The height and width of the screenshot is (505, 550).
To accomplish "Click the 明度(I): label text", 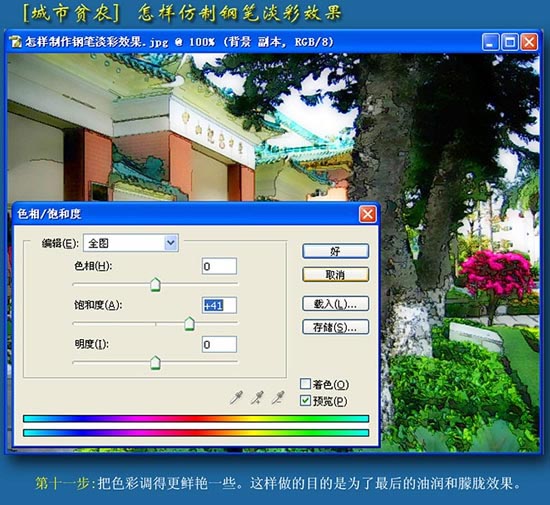I will click(91, 344).
